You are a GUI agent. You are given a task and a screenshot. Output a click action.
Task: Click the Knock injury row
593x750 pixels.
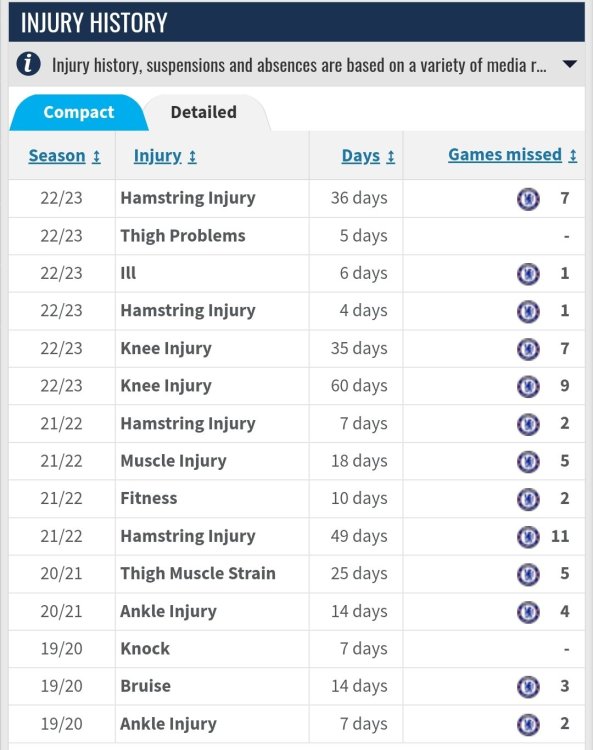tap(296, 649)
